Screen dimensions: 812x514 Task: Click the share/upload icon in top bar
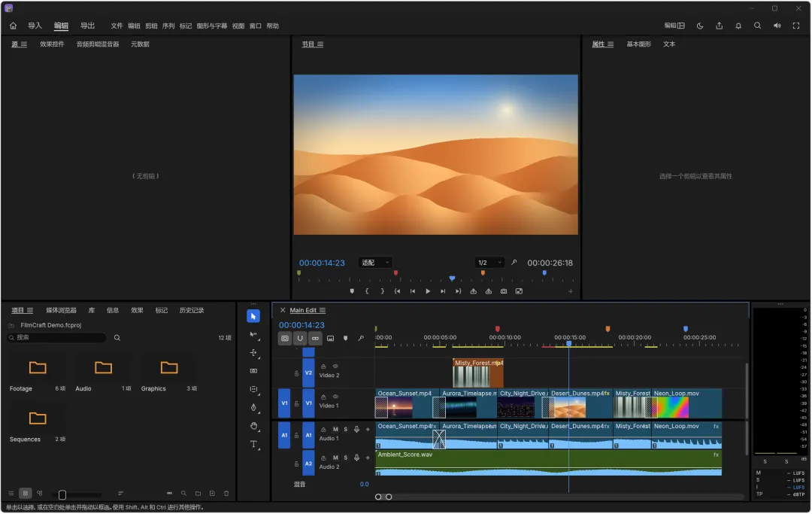click(x=719, y=26)
